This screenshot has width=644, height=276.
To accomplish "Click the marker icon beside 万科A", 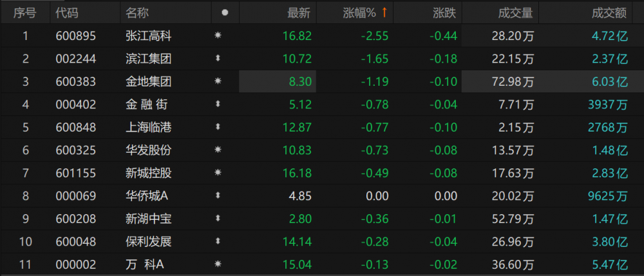I will [x=218, y=264].
